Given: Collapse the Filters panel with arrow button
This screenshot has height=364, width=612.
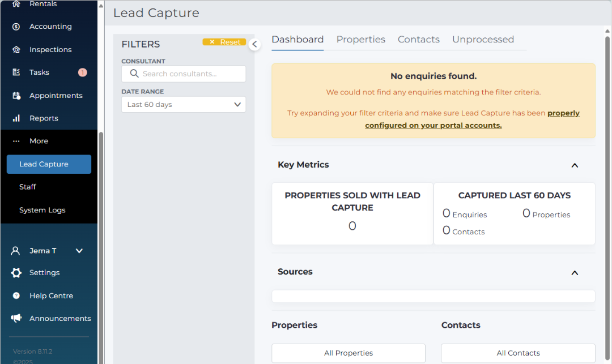Looking at the screenshot, I should tap(254, 44).
